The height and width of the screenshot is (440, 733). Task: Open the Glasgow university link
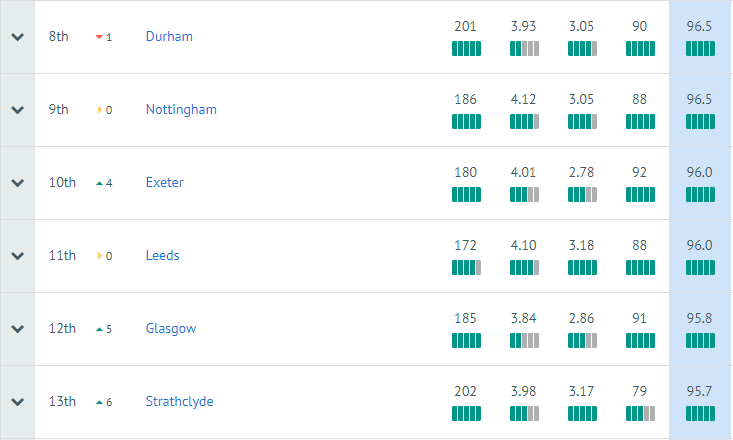171,329
